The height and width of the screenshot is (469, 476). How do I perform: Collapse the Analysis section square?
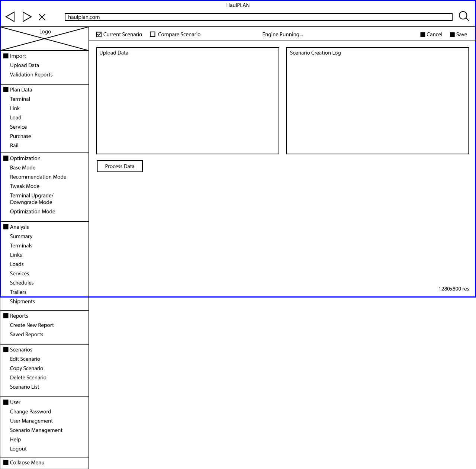pos(6,227)
